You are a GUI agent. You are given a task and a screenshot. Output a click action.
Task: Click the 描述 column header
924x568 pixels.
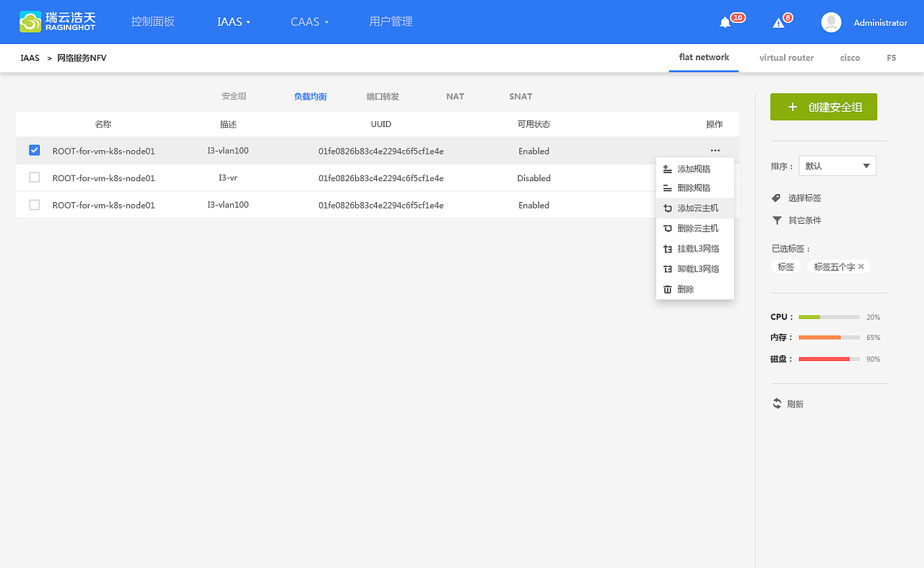click(228, 124)
